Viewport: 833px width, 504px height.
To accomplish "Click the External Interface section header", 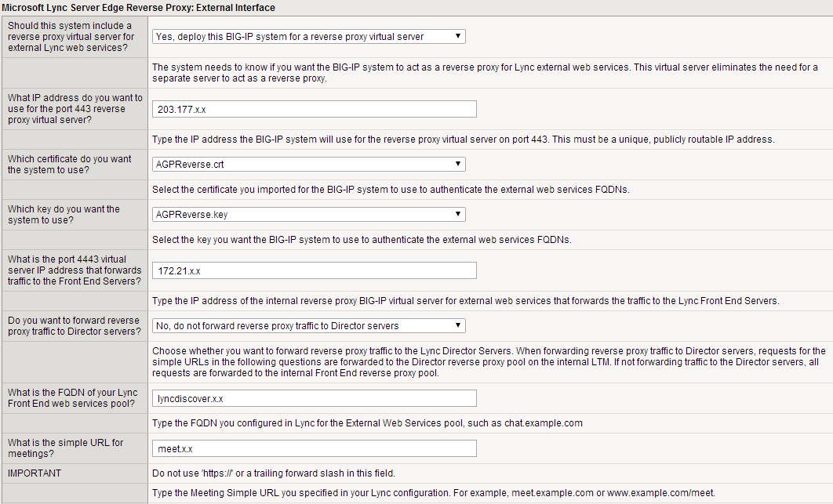I will [x=138, y=8].
